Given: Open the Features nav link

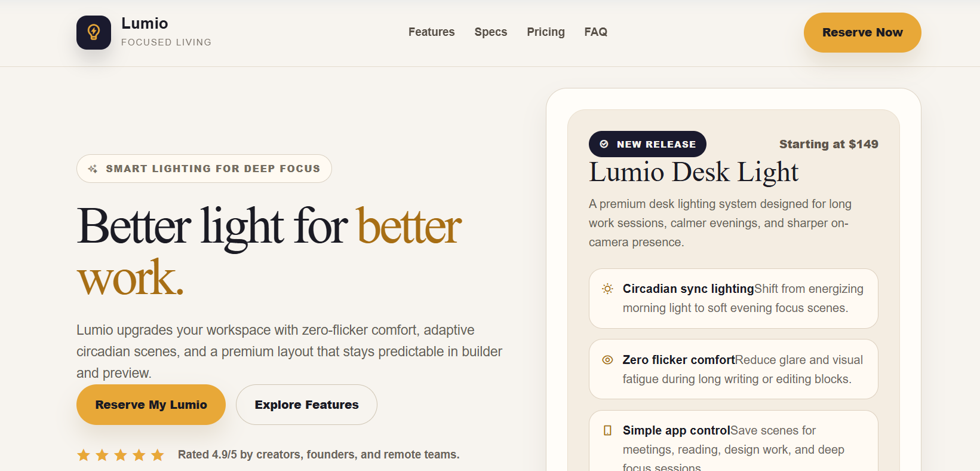Looking at the screenshot, I should [431, 32].
